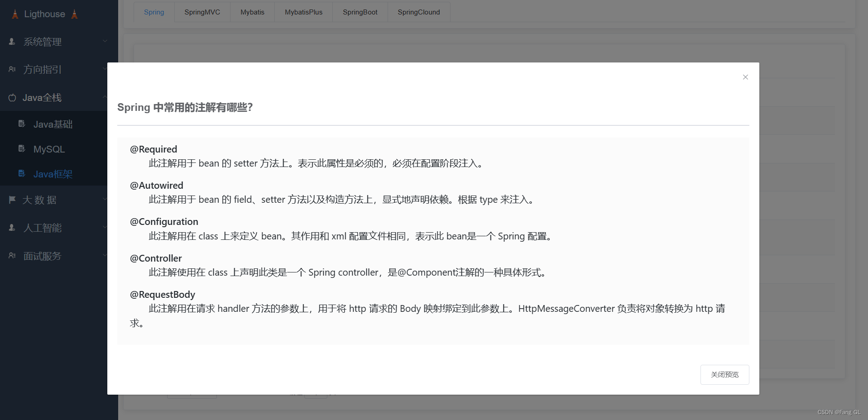This screenshot has height=420, width=868.
Task: Expand the 大数据 menu chevron
Action: coord(105,199)
